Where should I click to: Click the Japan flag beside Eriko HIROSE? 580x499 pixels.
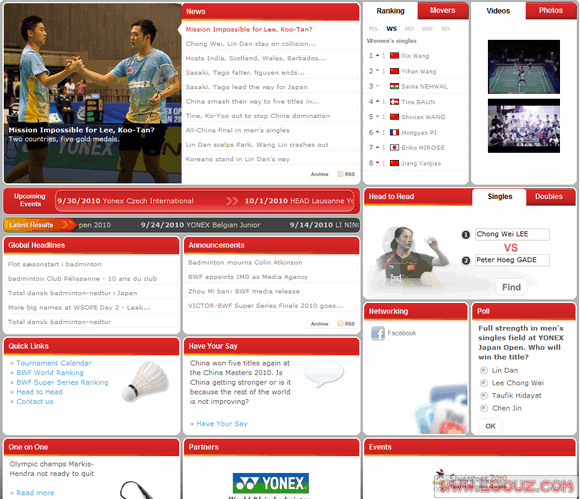click(x=394, y=148)
